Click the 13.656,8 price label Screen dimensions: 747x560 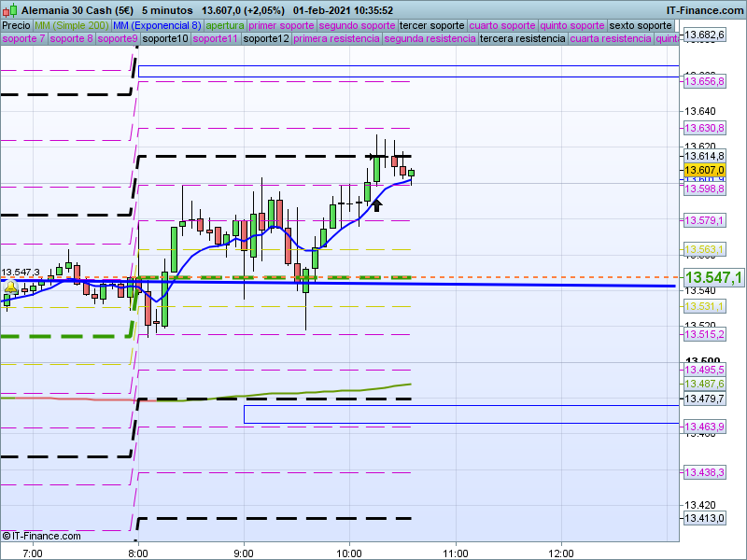point(704,81)
